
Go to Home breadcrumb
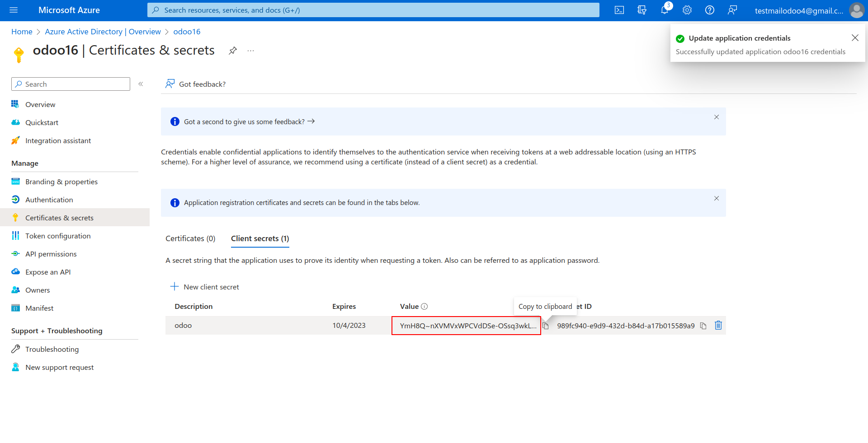tap(22, 32)
